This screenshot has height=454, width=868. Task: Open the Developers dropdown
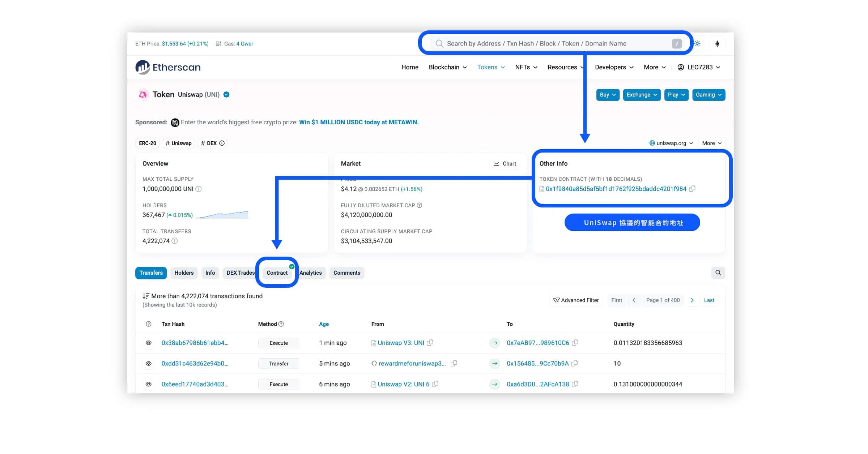(614, 67)
